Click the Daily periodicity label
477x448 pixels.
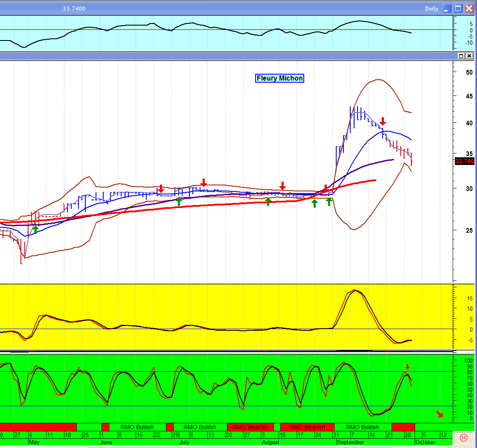tap(431, 9)
